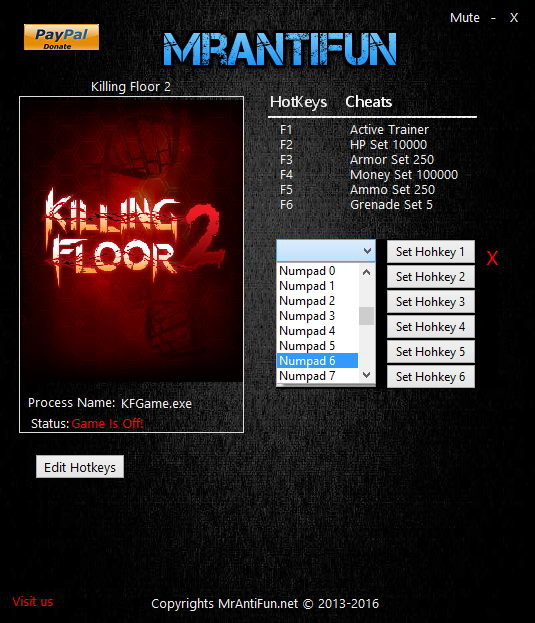Click the F1 hotkey label
This screenshot has height=623, width=535.
(286, 130)
